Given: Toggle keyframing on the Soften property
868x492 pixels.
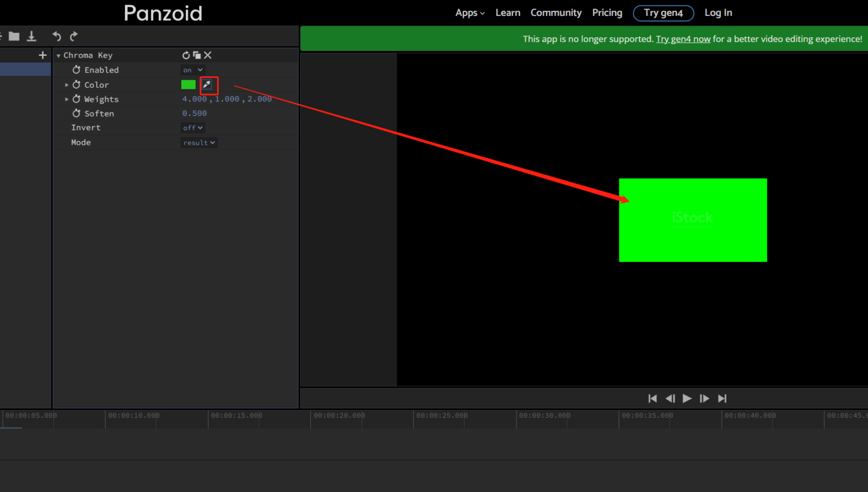Looking at the screenshot, I should pos(77,113).
